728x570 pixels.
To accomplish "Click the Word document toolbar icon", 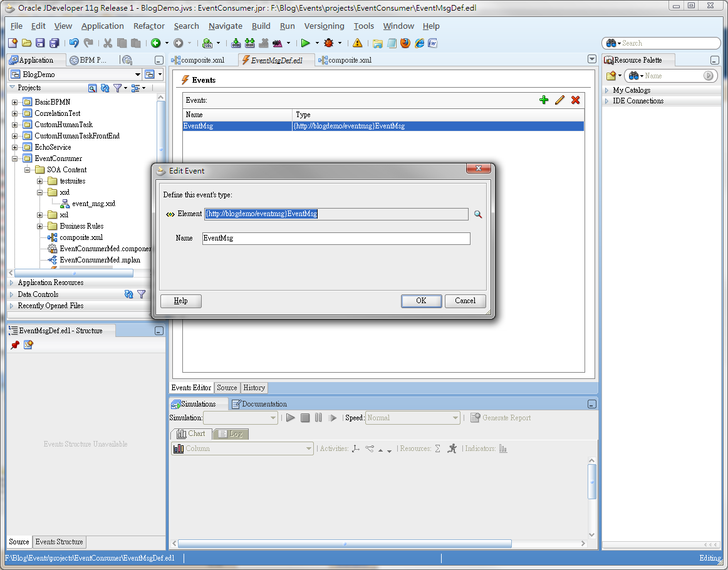I will [433, 43].
